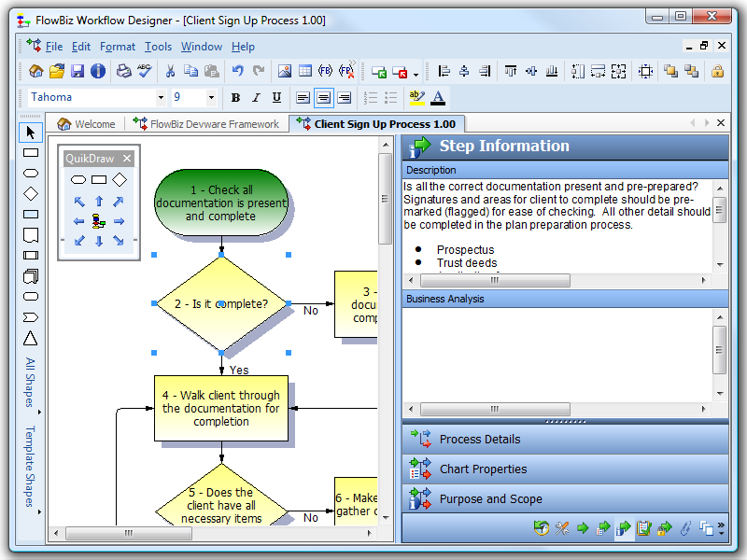
Task: Click the align bottom edges icon
Action: 552,72
